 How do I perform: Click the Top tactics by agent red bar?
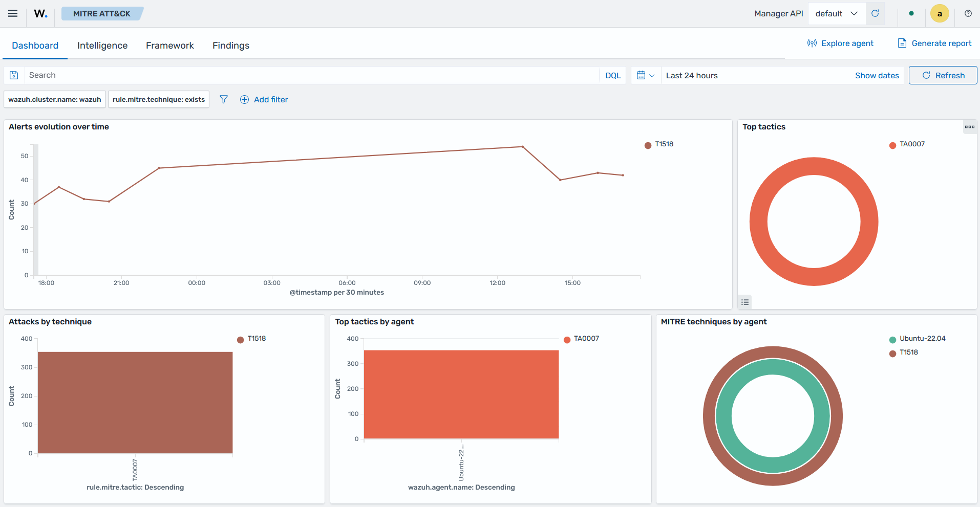coord(461,394)
